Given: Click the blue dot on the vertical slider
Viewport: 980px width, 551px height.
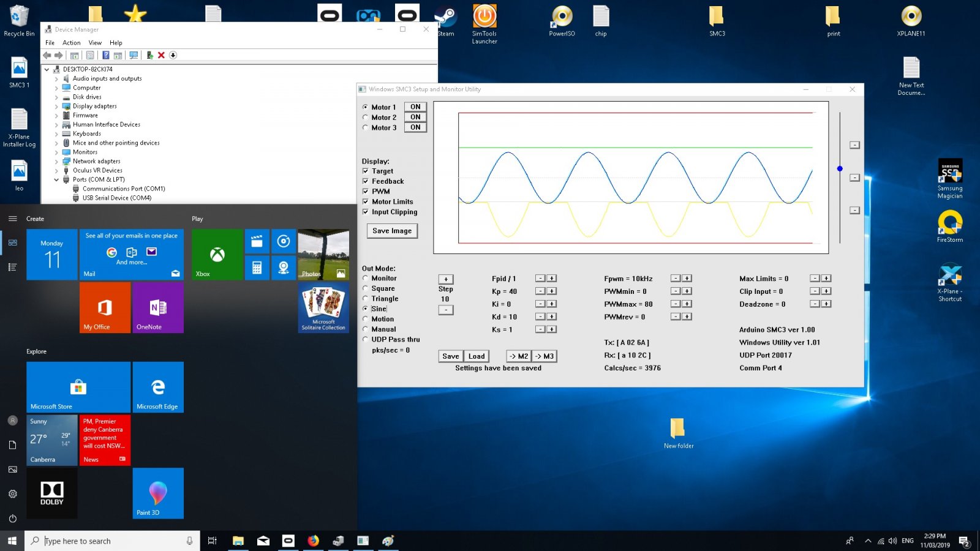Looking at the screenshot, I should (x=840, y=168).
